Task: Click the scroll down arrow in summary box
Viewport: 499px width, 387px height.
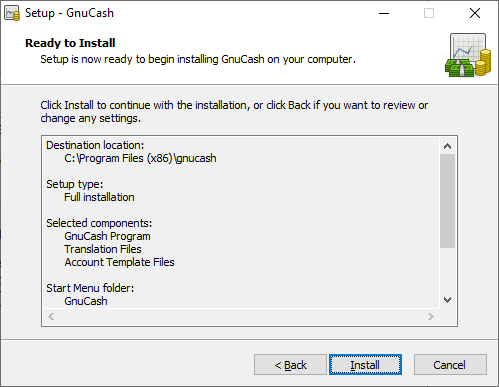Action: 447,300
